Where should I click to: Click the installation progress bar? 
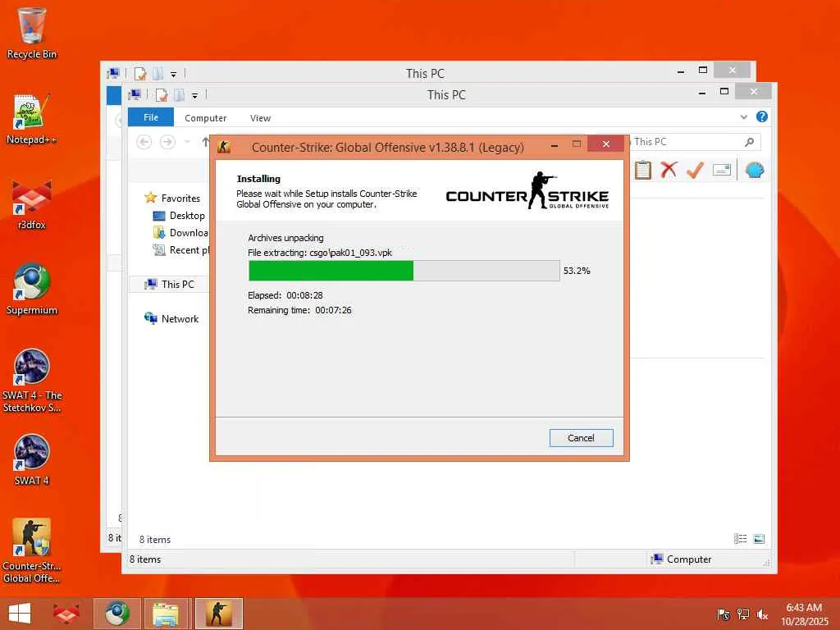pyautogui.click(x=404, y=271)
